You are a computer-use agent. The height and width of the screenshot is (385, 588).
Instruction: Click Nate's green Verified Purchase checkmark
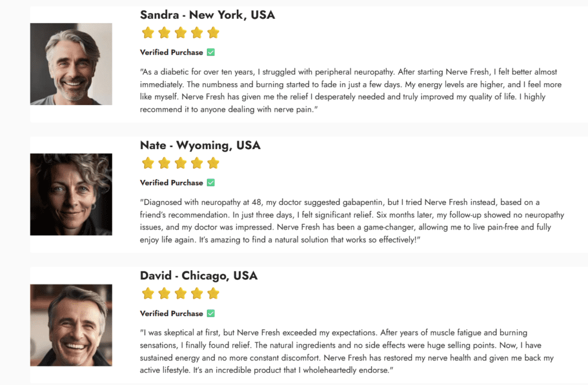tap(211, 182)
